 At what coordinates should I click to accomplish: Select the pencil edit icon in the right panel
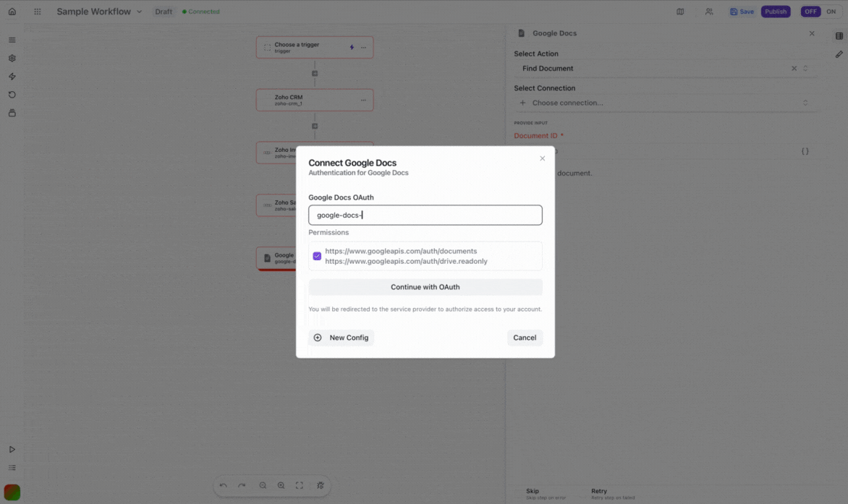pos(839,54)
